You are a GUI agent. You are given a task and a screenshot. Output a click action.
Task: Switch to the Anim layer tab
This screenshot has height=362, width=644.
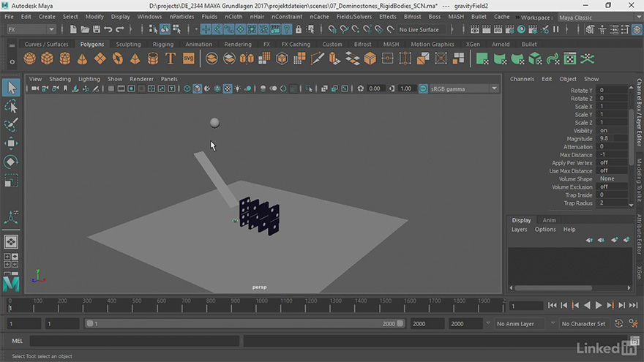click(549, 220)
